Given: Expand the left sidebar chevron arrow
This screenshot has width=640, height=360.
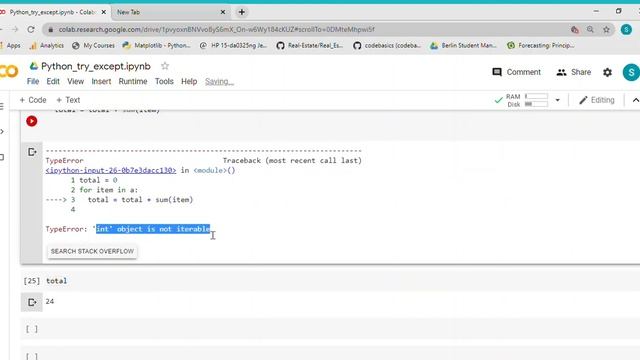Looking at the screenshot, I should (2, 131).
